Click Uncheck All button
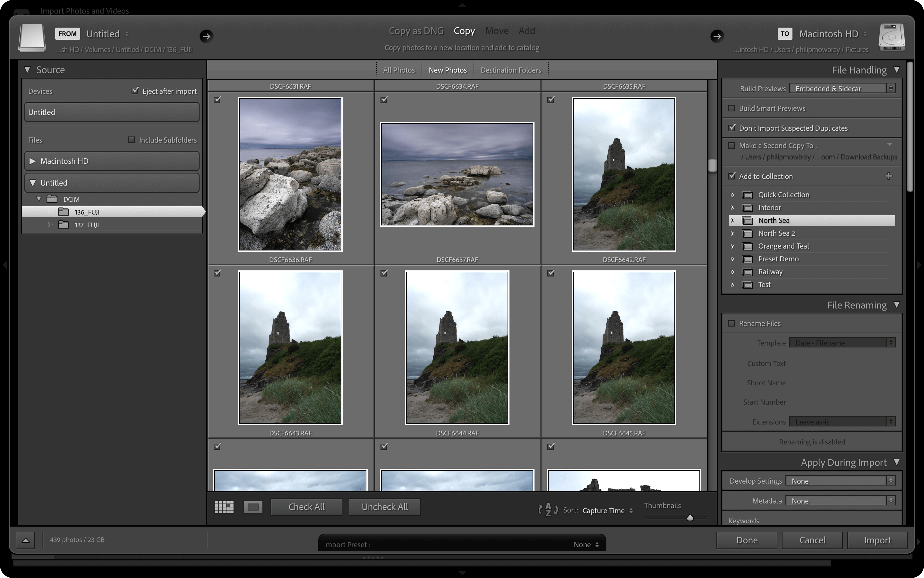924x578 pixels. (x=384, y=507)
